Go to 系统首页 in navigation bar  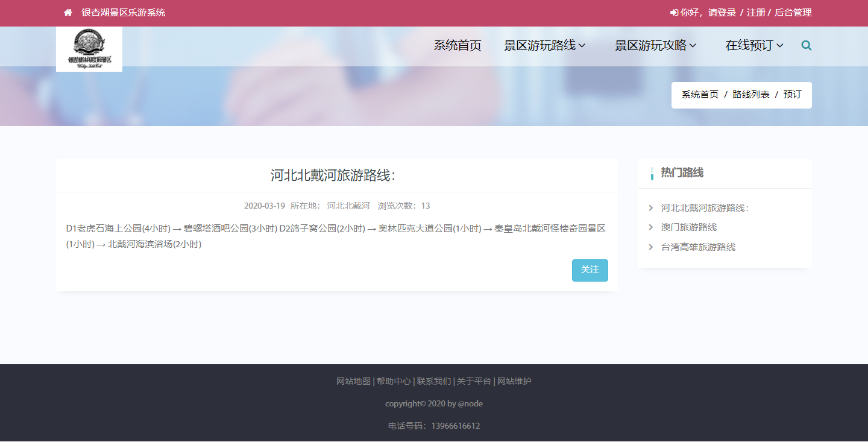[x=458, y=45]
